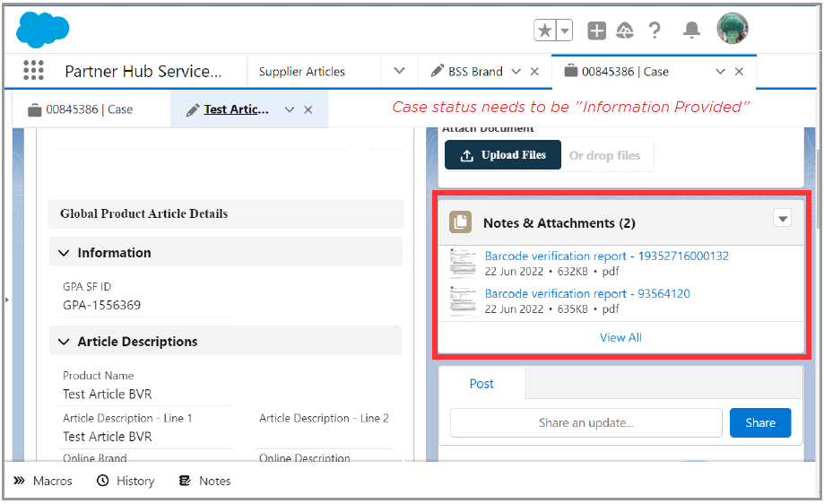
Task: Click the Share button
Action: pos(759,422)
